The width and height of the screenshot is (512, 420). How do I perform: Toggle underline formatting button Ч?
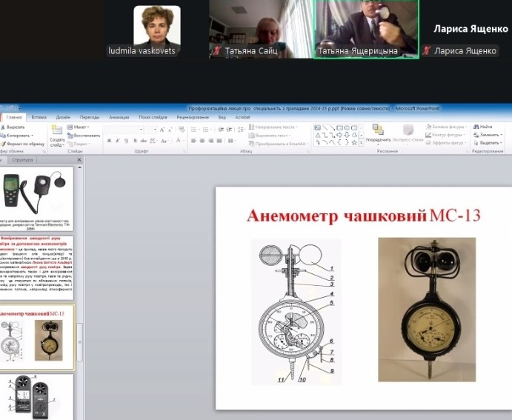126,141
